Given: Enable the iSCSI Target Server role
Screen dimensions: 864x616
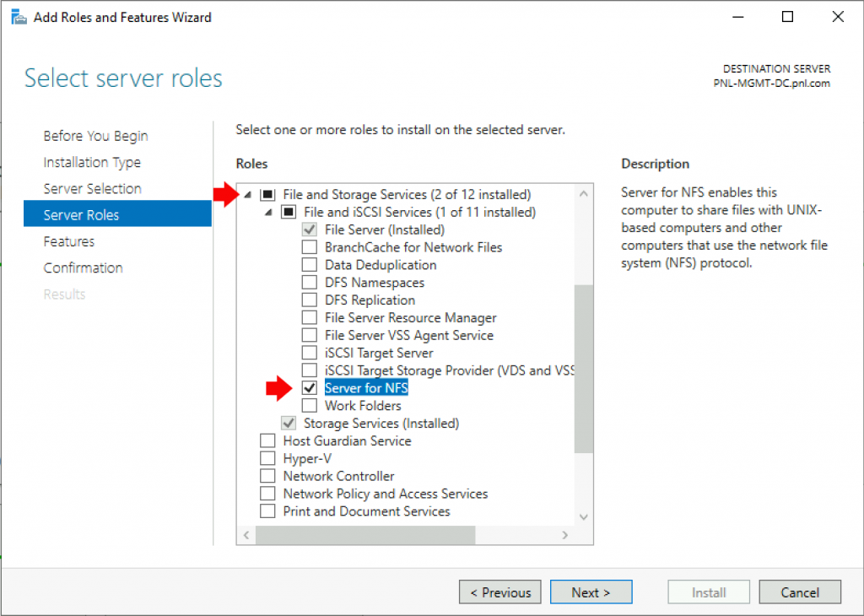Looking at the screenshot, I should pyautogui.click(x=309, y=353).
